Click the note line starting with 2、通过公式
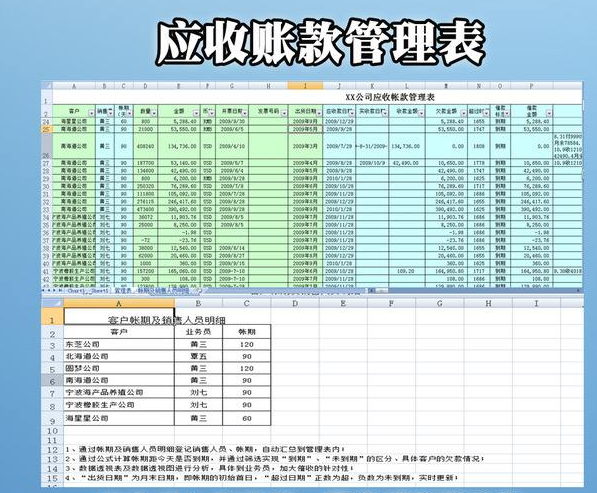The width and height of the screenshot is (597, 493). click(275, 459)
